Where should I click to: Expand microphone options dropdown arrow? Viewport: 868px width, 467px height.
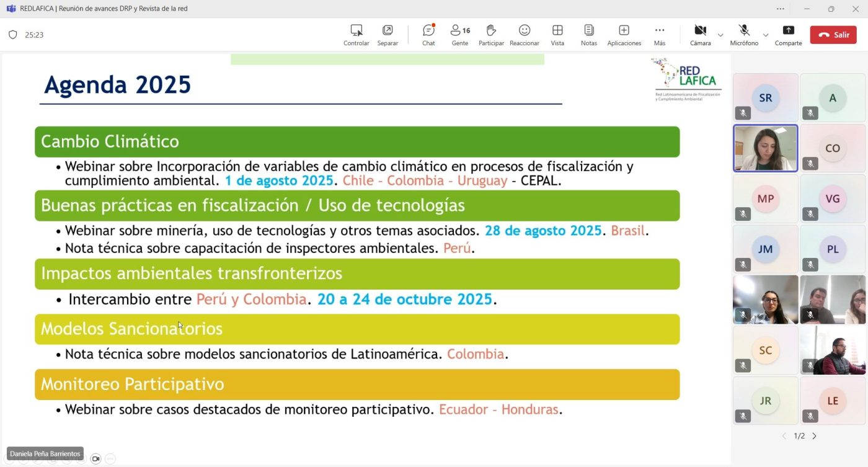[766, 35]
